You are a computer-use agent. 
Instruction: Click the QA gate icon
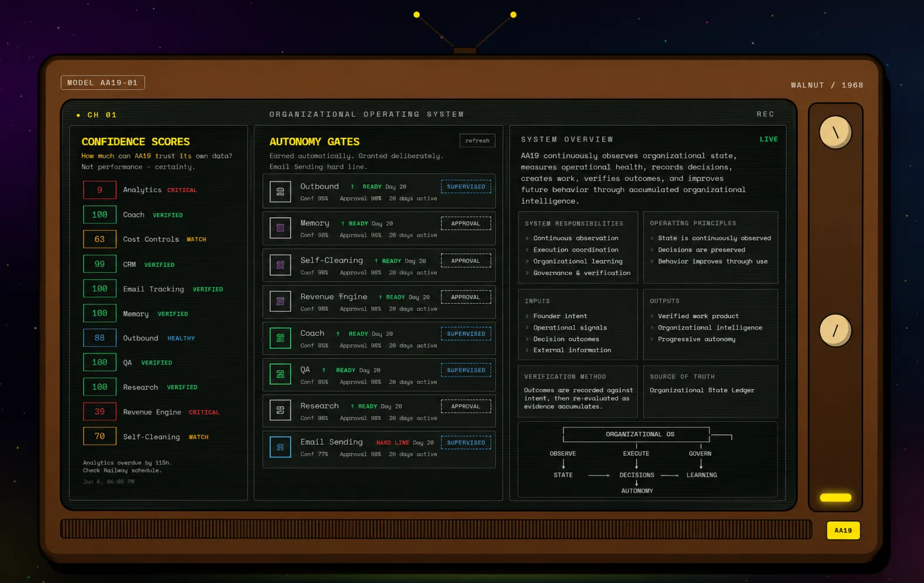280,373
